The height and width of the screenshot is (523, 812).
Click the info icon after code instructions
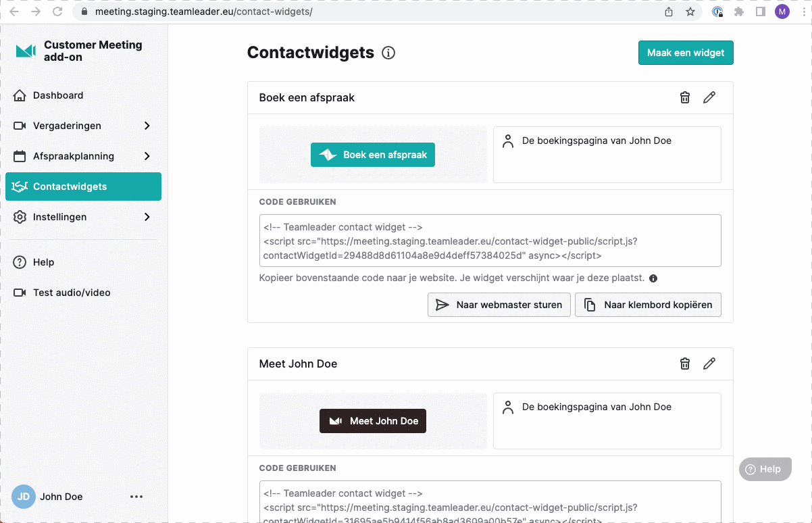tap(653, 278)
